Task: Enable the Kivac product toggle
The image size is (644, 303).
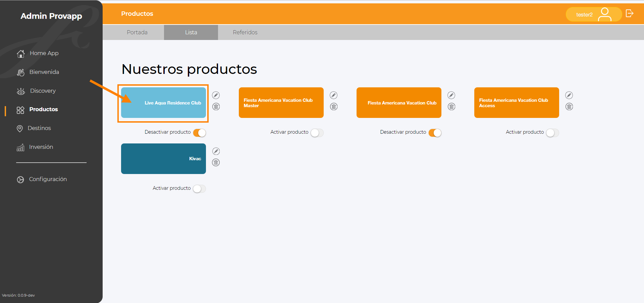Action: (200, 189)
